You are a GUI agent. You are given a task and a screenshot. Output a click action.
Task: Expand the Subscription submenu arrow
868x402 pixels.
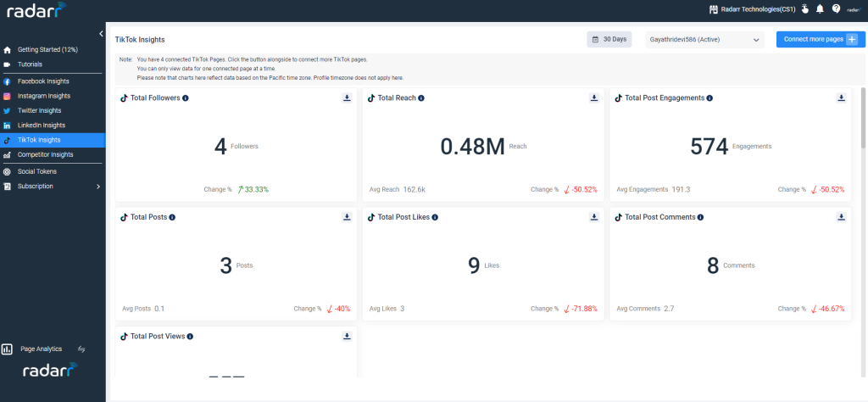click(x=98, y=187)
